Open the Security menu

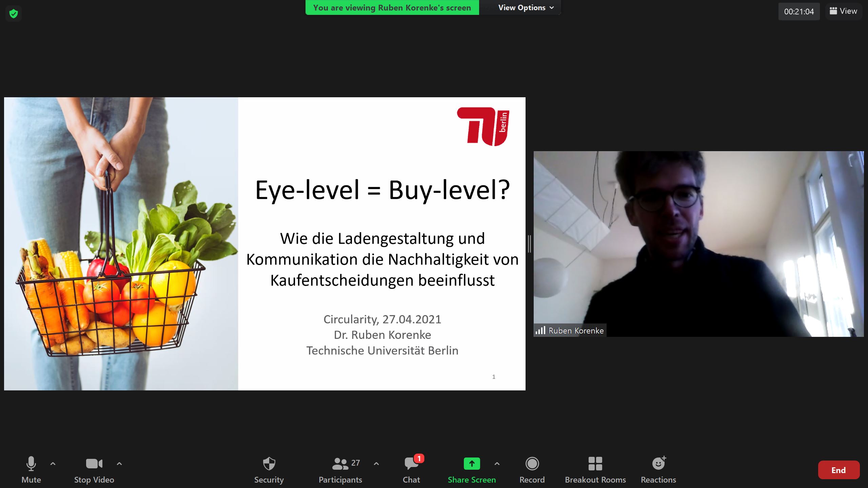pyautogui.click(x=269, y=470)
